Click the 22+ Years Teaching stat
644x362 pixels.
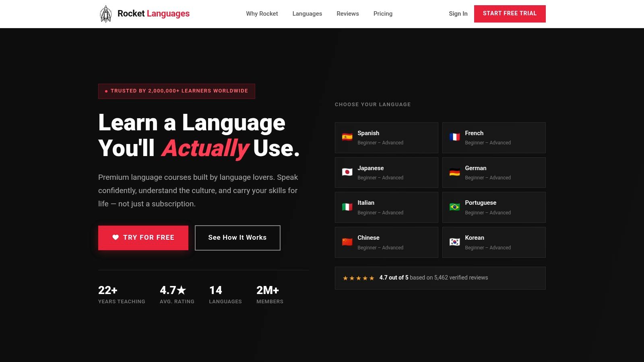122,295
